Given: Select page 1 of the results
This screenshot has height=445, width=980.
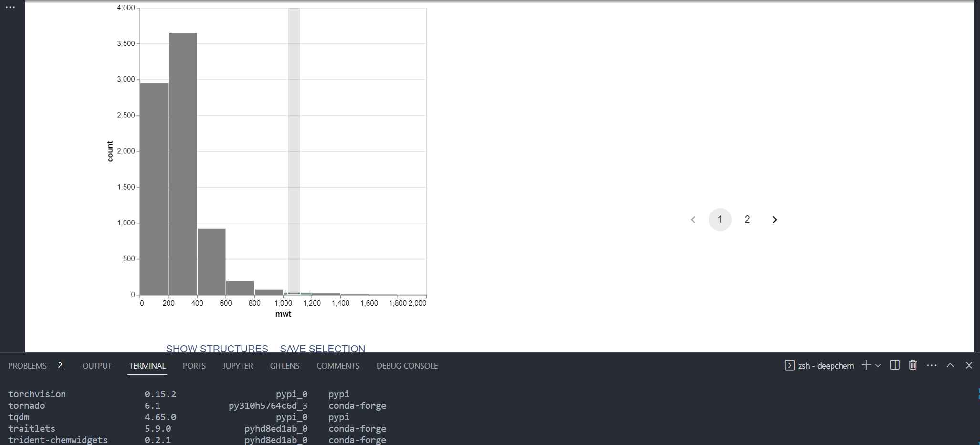Looking at the screenshot, I should 720,219.
